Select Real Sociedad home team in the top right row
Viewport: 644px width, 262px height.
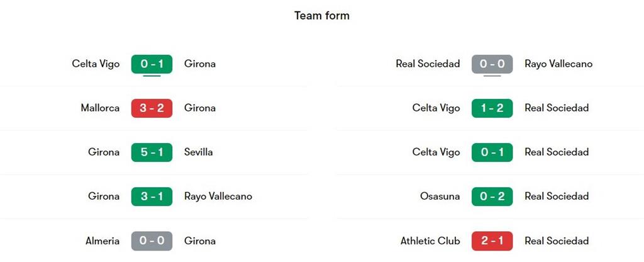point(428,64)
